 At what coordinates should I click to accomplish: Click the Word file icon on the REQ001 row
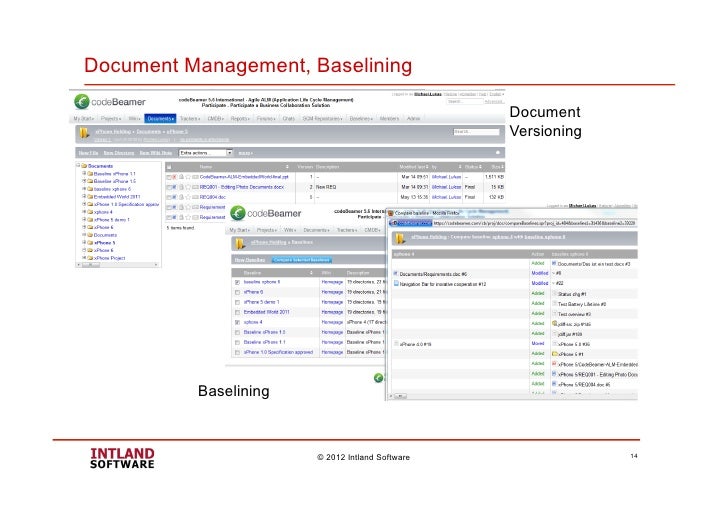[175, 187]
